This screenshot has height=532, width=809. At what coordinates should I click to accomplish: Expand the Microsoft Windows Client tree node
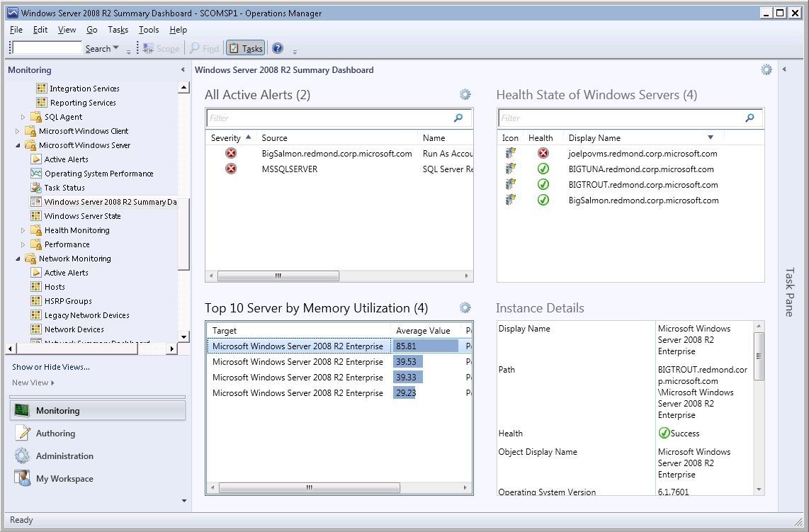click(x=17, y=130)
